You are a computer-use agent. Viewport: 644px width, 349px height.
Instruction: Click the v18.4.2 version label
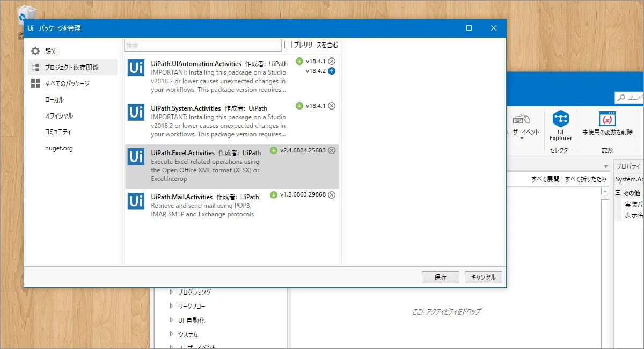pyautogui.click(x=316, y=71)
